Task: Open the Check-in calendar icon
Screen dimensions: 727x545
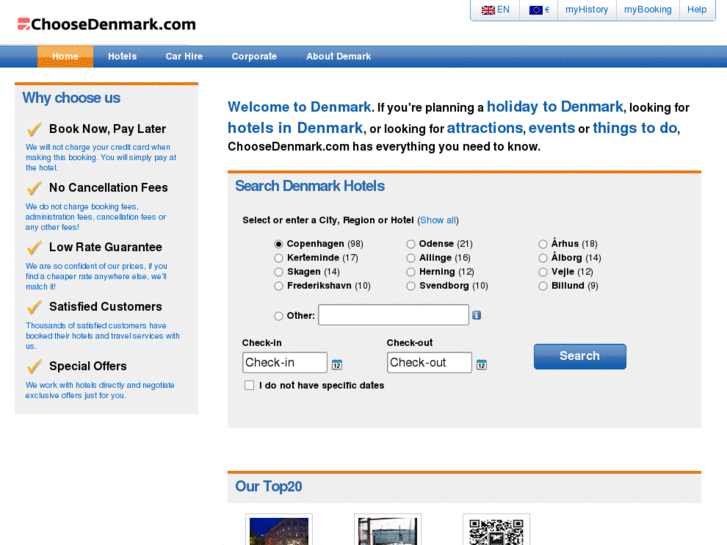Action: 337,365
